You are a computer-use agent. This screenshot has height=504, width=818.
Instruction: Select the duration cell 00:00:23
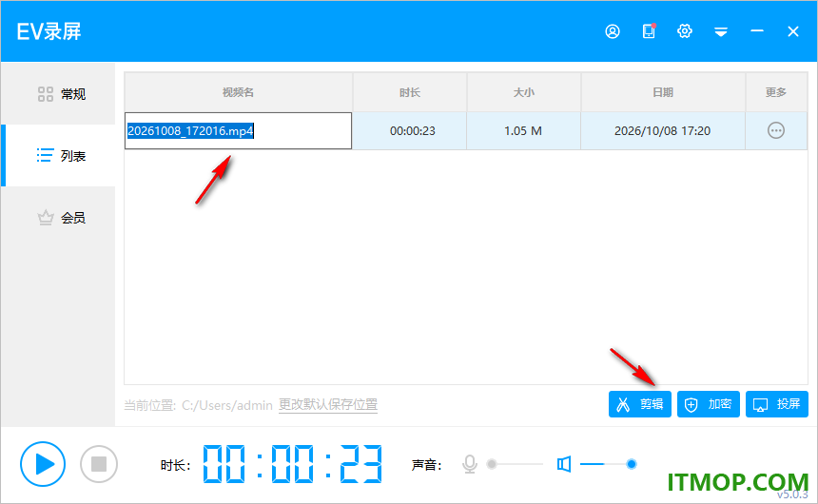[412, 131]
